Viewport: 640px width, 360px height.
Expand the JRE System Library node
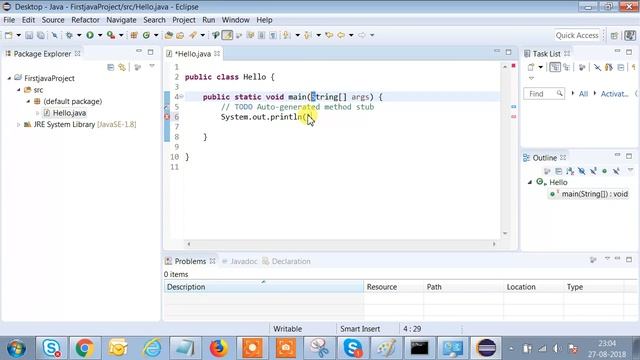(x=18, y=124)
